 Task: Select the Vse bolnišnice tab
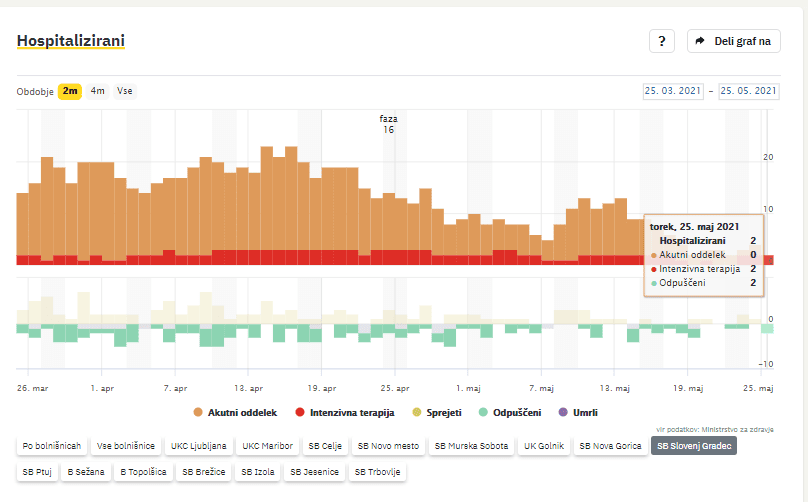click(x=125, y=445)
